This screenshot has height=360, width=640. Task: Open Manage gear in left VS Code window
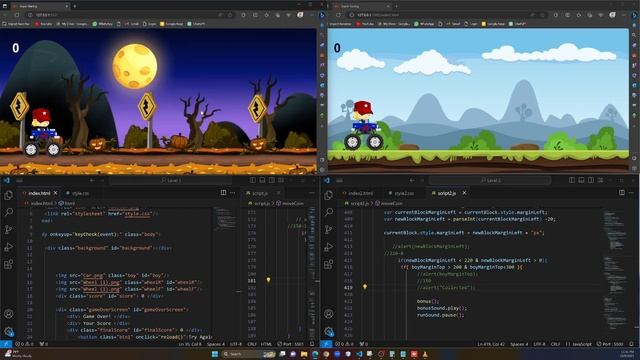click(x=9, y=331)
